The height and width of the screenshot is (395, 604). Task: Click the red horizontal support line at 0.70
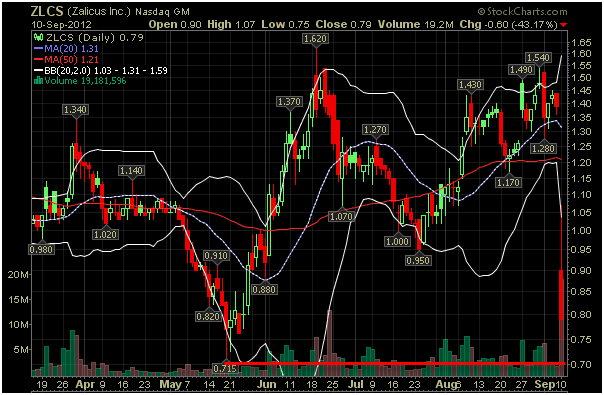[395, 363]
